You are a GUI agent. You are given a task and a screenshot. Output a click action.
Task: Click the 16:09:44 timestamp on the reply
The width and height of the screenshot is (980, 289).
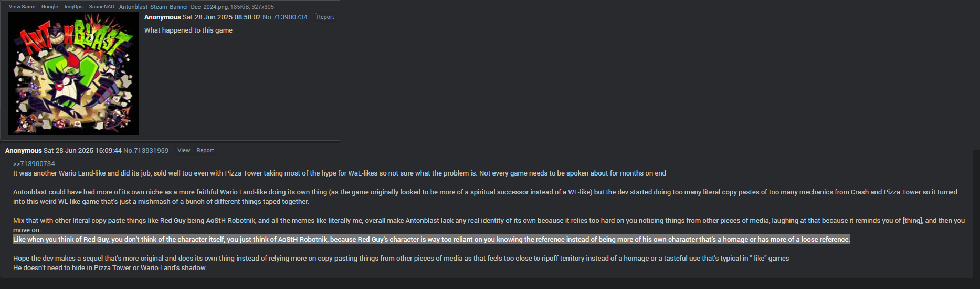tap(108, 151)
